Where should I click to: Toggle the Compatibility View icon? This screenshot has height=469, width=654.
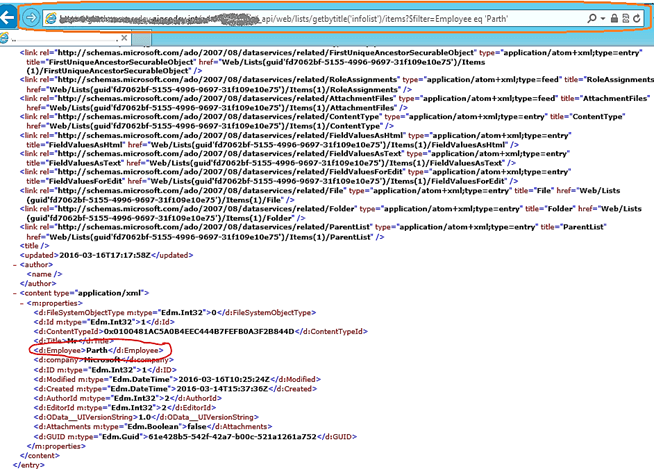point(625,18)
